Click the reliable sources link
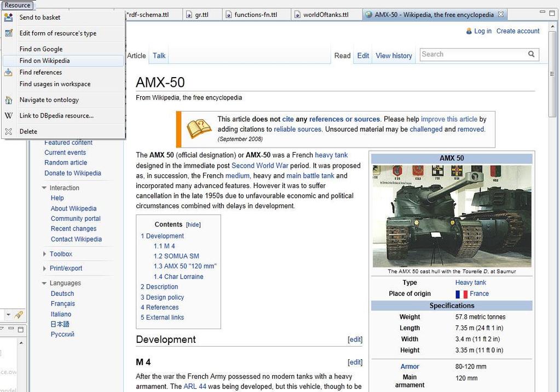 coord(297,129)
